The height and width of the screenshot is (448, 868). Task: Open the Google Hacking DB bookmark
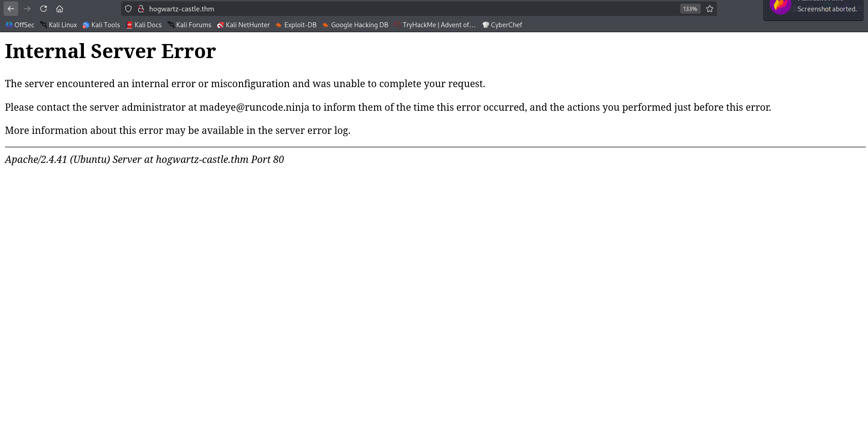(x=355, y=25)
